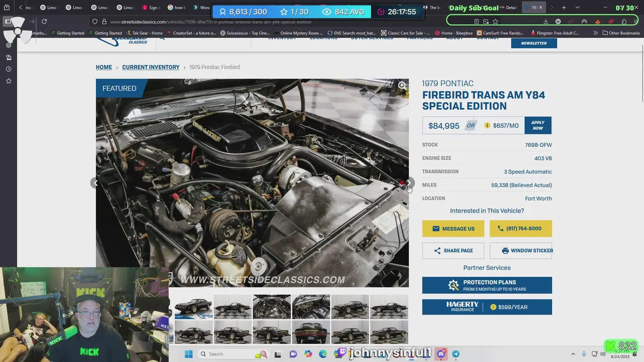Click the $84,995 price

[444, 126]
